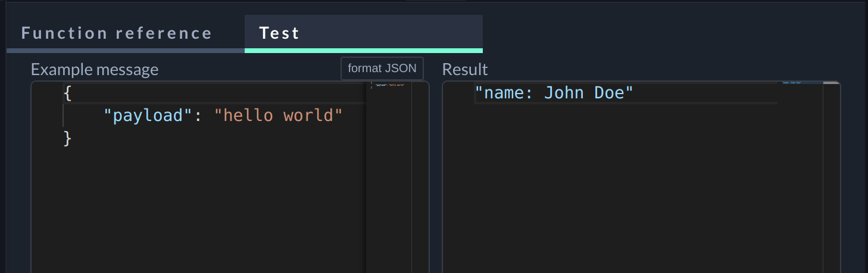
Task: Click the opening brace in Example message
Action: (x=67, y=93)
